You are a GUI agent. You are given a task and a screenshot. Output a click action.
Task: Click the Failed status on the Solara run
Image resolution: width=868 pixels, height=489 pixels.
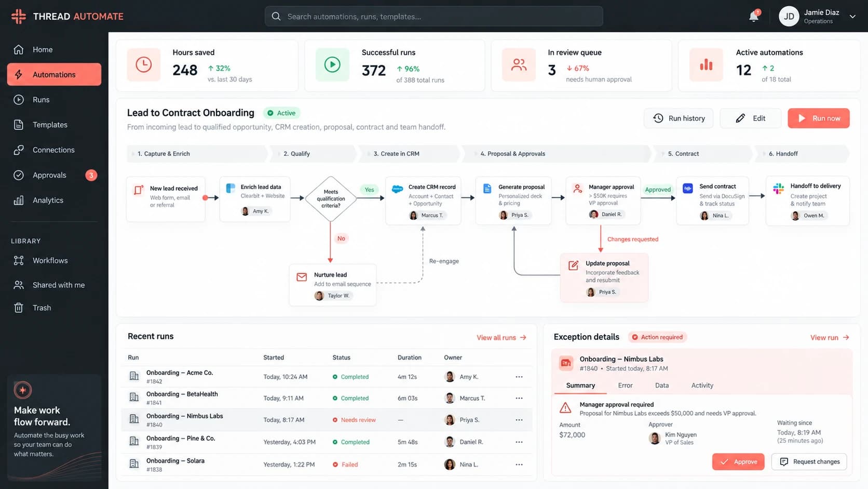coord(345,465)
